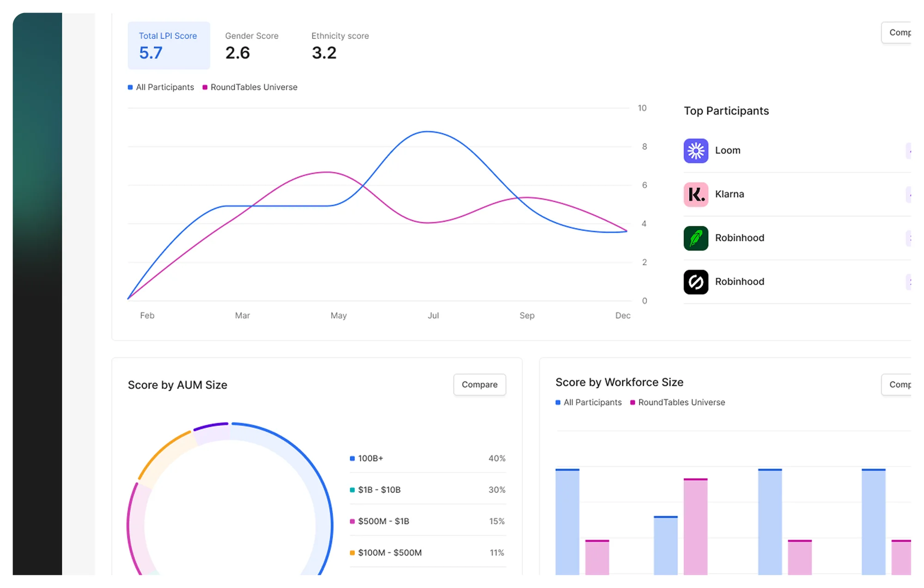
Task: Click the Dec label on the x-axis
Action: (x=623, y=315)
